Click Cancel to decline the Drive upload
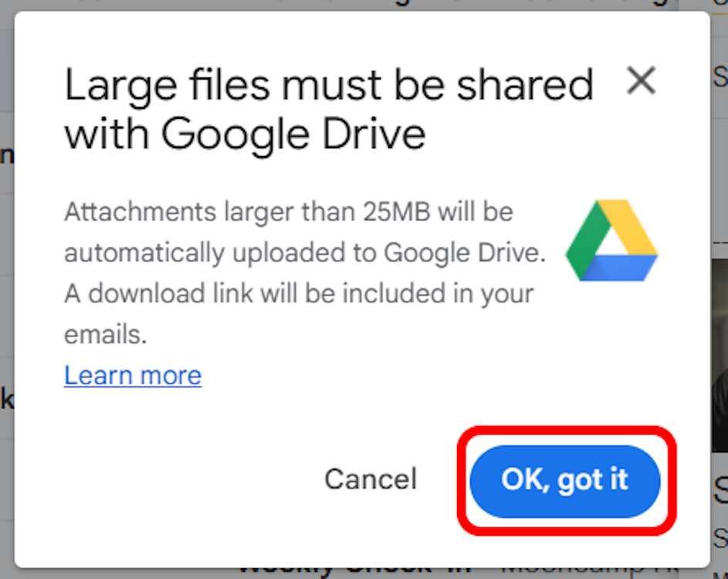The height and width of the screenshot is (579, 728). (x=371, y=479)
